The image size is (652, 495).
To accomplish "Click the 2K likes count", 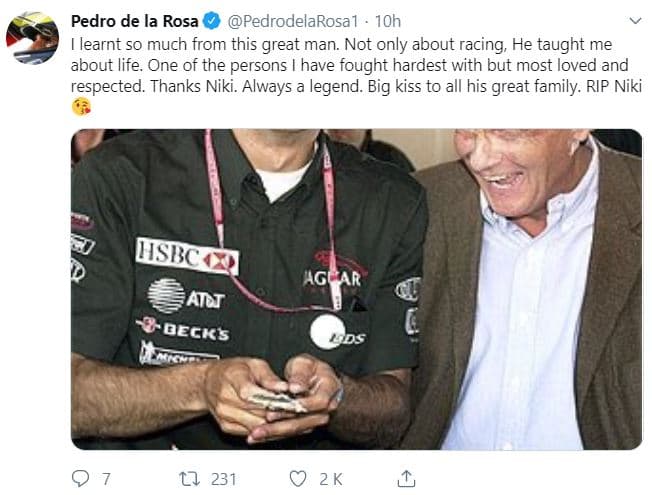I will 333,478.
